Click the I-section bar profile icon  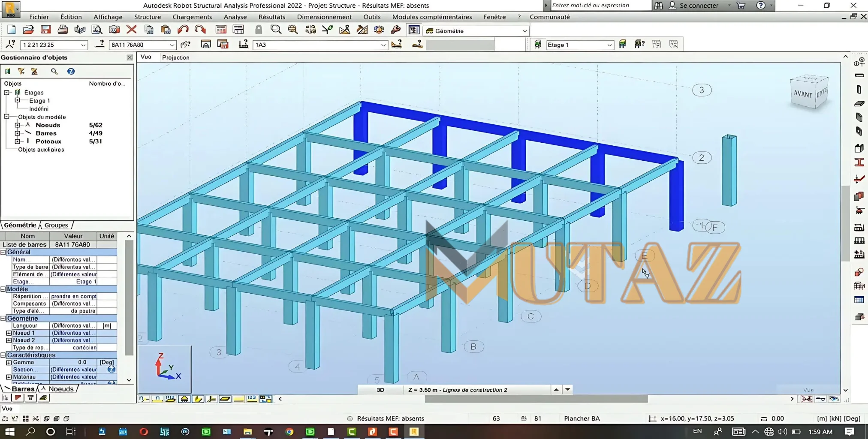[859, 162]
